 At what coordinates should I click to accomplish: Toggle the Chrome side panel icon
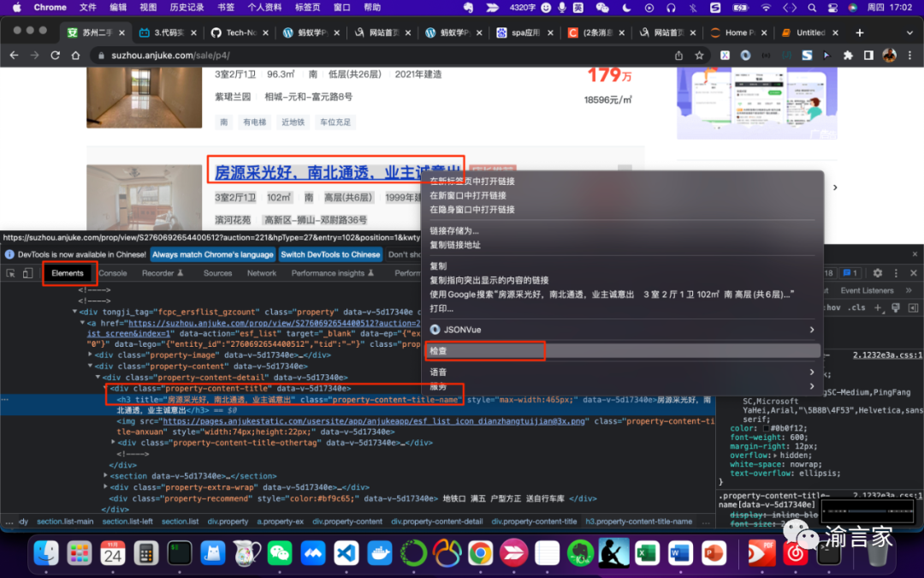(x=868, y=56)
